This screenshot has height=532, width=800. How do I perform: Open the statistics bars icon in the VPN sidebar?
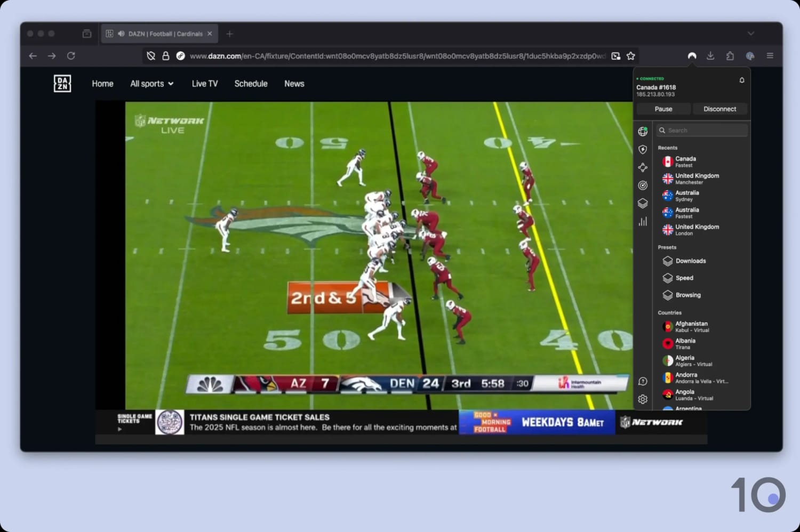(x=643, y=221)
